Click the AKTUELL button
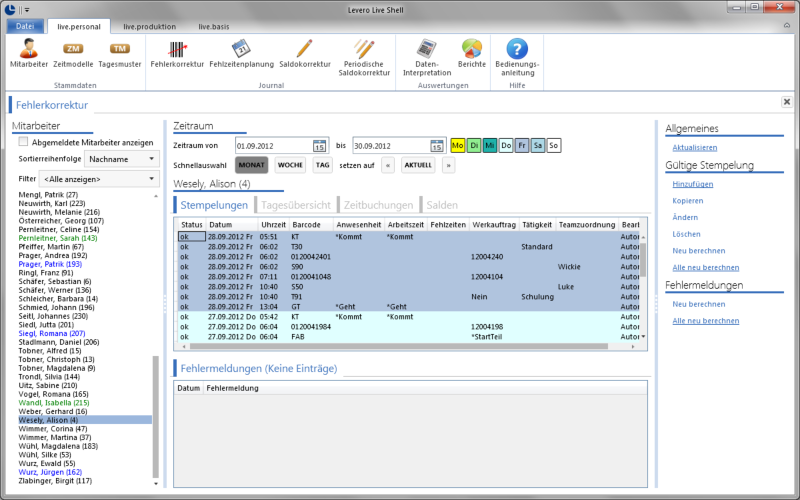The height and width of the screenshot is (500, 800). (x=418, y=165)
